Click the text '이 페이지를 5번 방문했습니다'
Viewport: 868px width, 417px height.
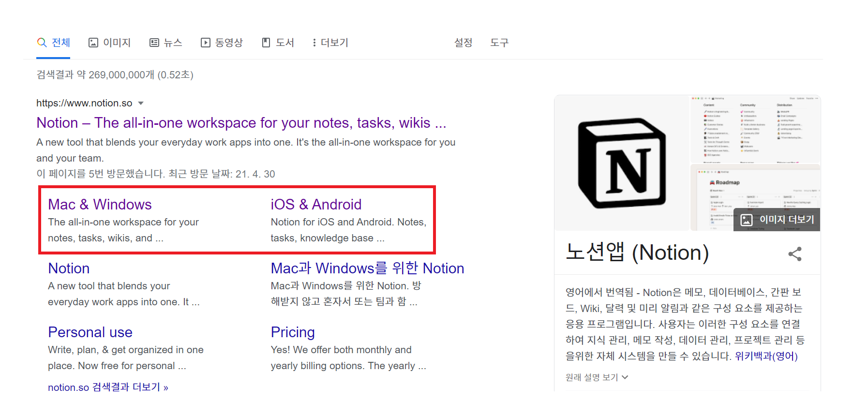[x=101, y=174]
